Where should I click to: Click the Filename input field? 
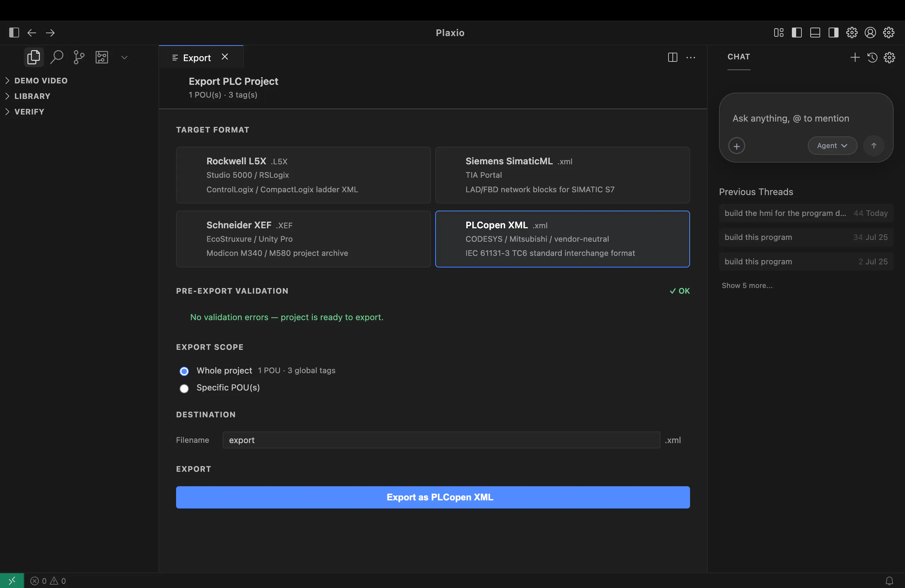pos(441,440)
